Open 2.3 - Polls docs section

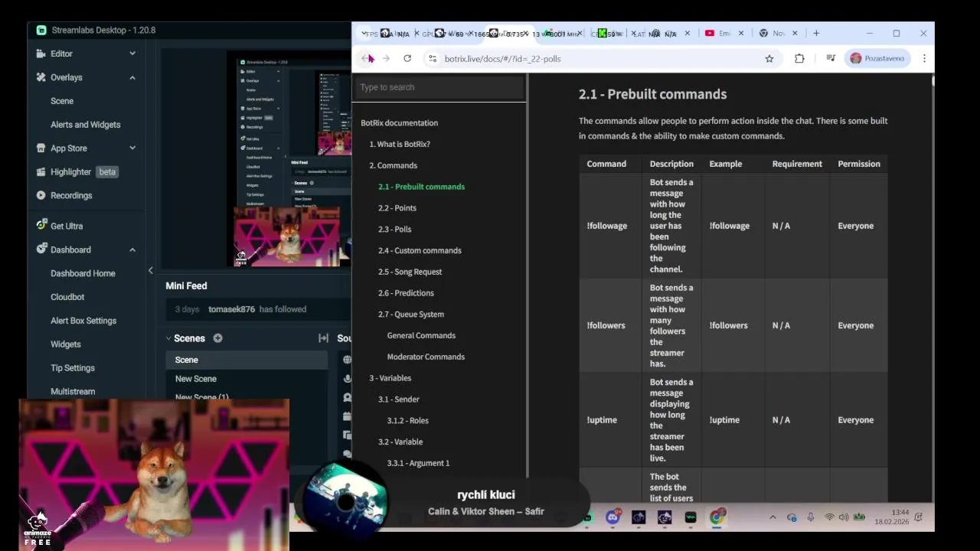(x=395, y=230)
